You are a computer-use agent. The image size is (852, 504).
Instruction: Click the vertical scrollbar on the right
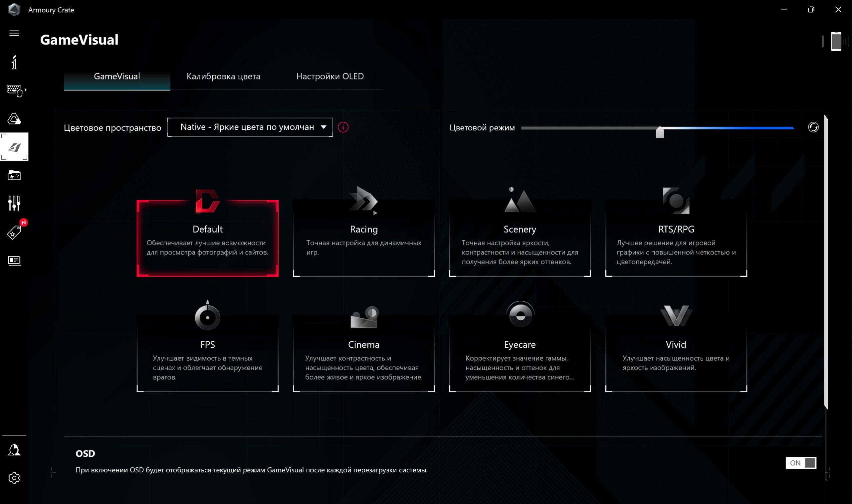pyautogui.click(x=826, y=261)
